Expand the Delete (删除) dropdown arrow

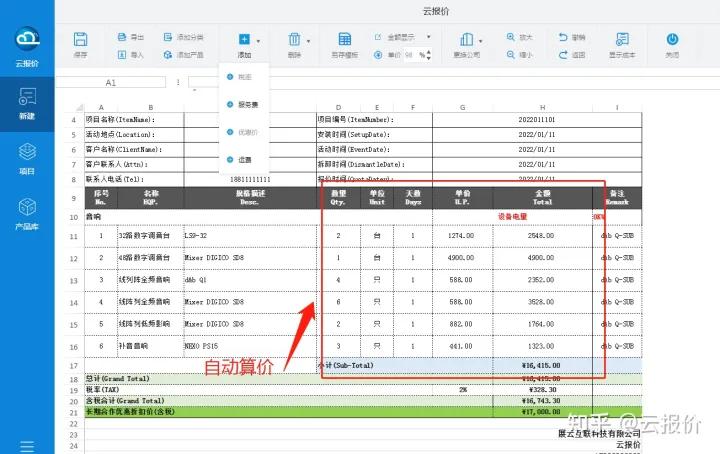tap(308, 41)
